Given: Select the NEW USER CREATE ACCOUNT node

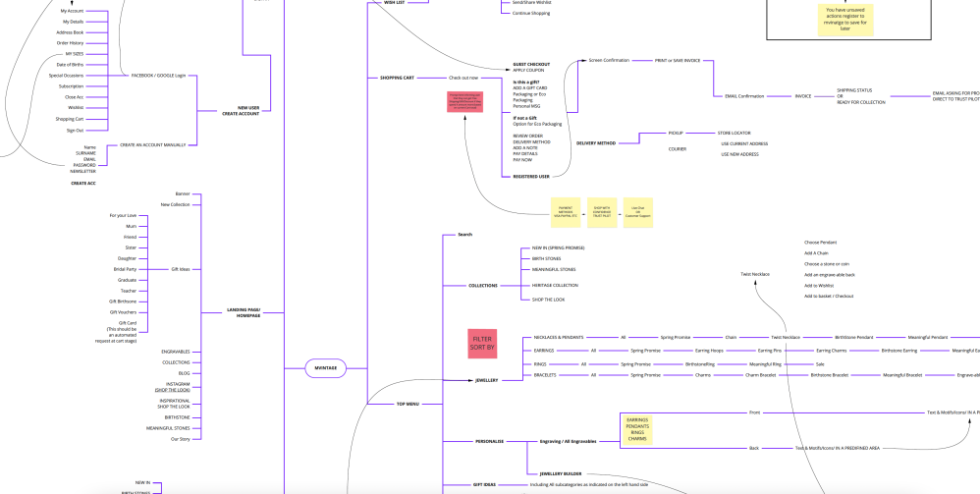Looking at the screenshot, I should tap(241, 111).
